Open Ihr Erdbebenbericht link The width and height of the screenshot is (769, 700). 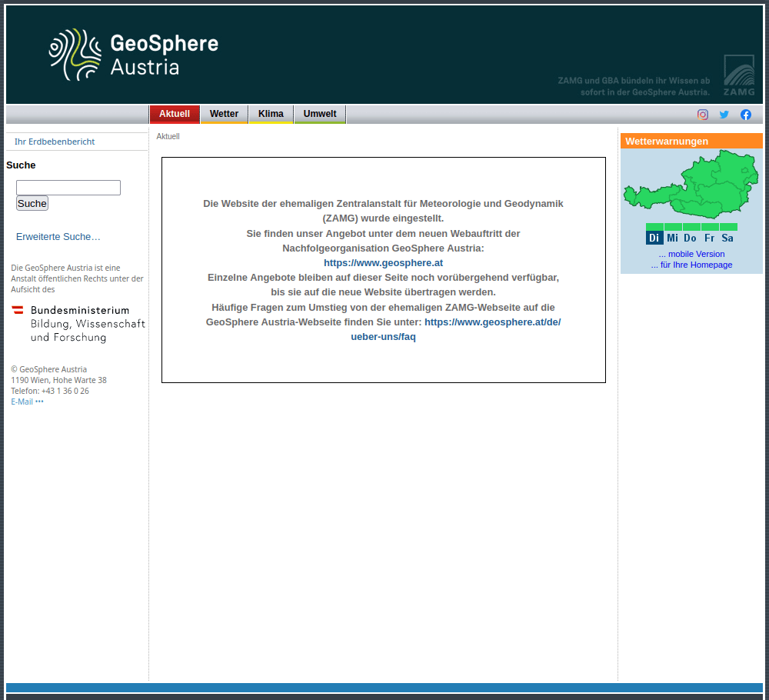(55, 142)
